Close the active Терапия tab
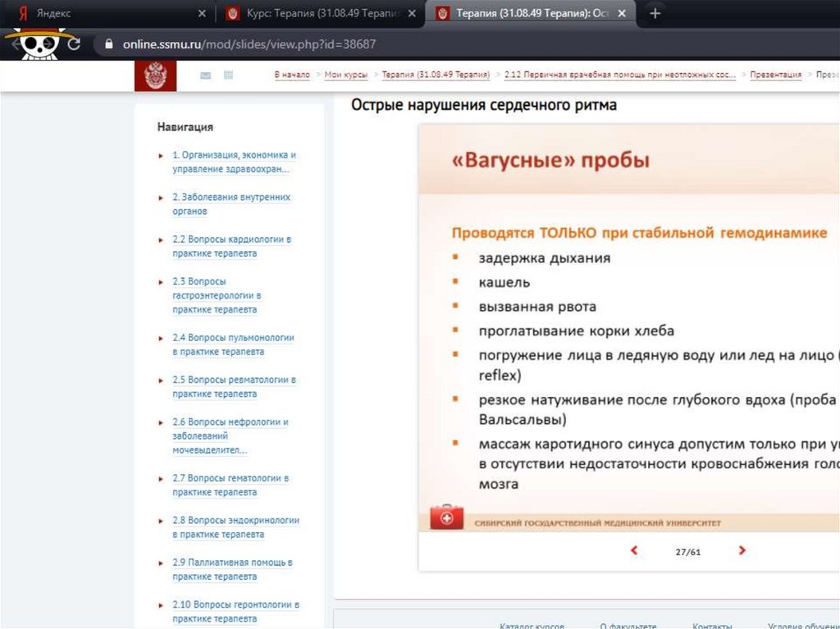 (x=622, y=13)
